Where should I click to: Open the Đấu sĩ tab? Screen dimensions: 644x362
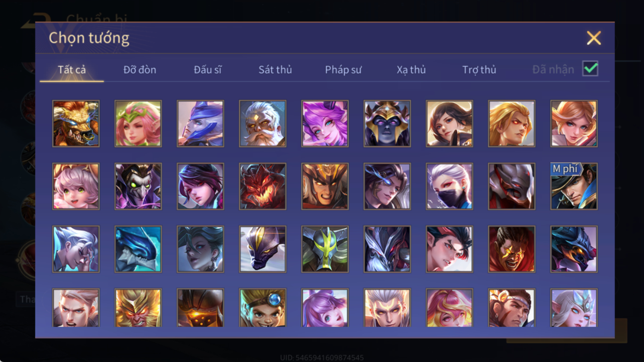207,70
